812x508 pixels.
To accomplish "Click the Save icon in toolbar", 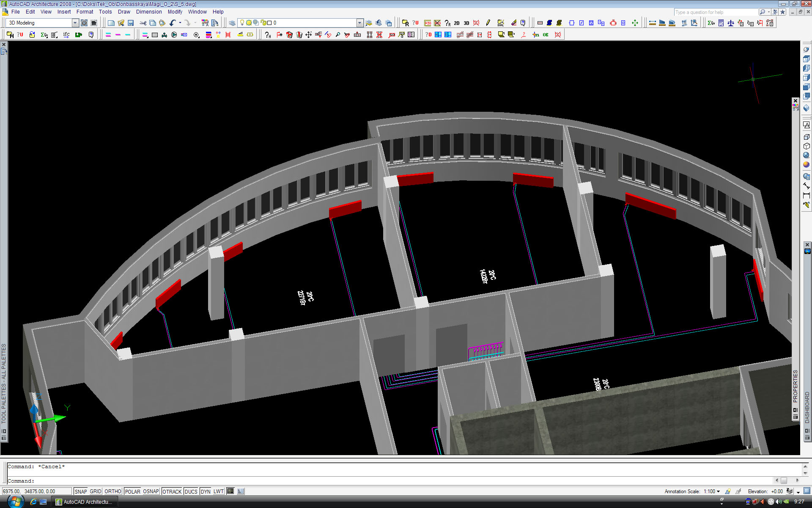I will coord(131,23).
